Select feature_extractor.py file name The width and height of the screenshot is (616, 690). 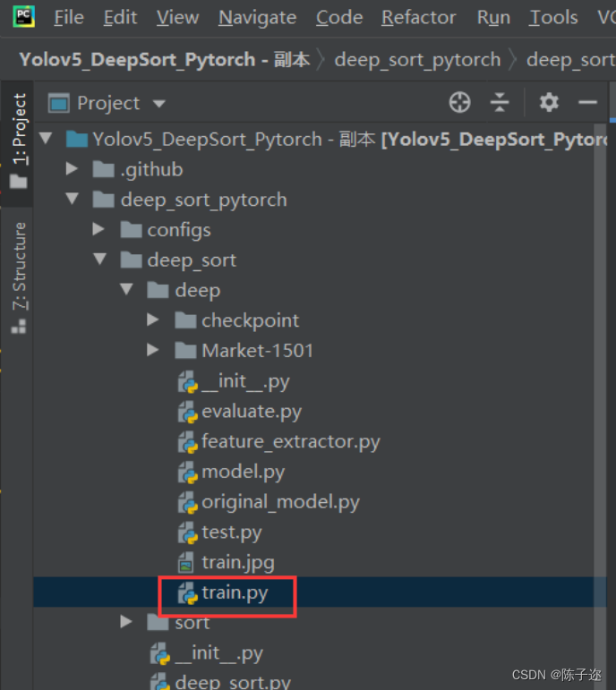[291, 442]
